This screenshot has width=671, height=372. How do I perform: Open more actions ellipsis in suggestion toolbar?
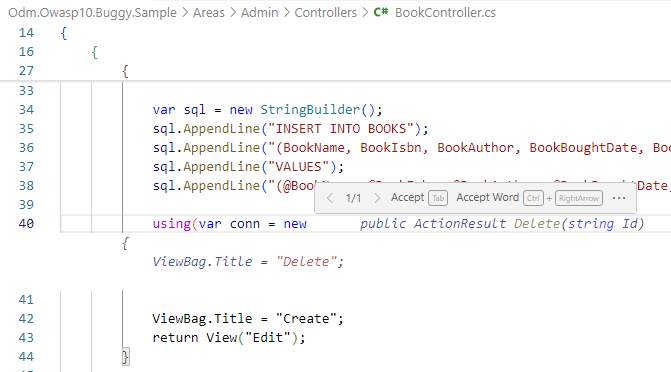[619, 198]
